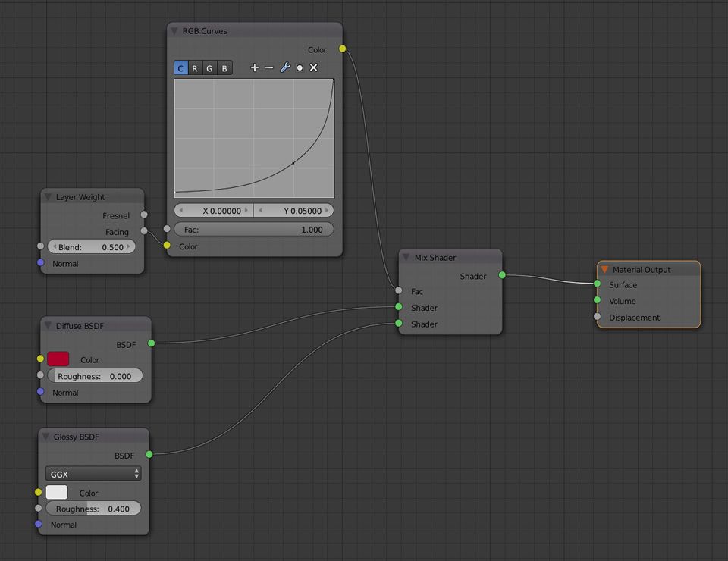Switch to the R curve channel
Screen dimensions: 728x561
click(195, 68)
